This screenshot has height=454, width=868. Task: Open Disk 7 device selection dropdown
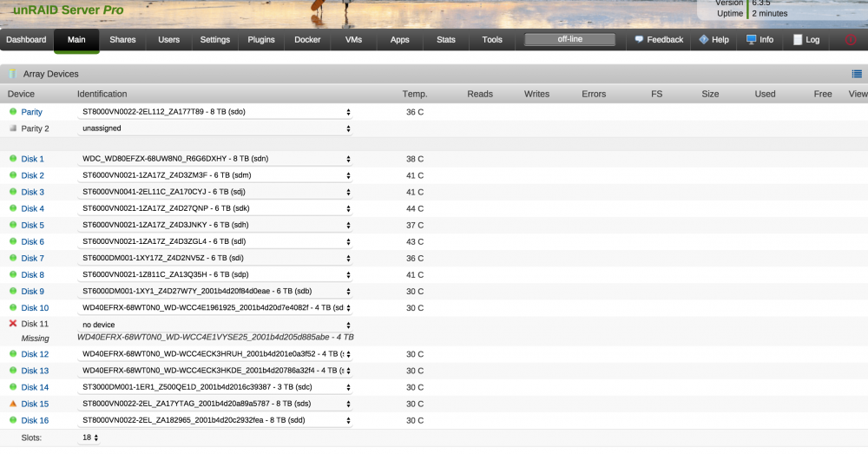point(214,258)
